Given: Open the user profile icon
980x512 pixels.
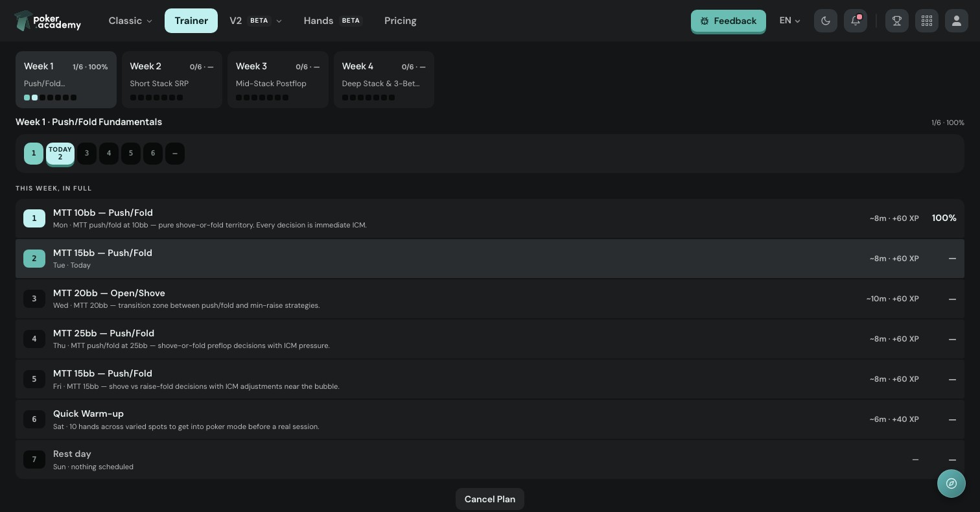Looking at the screenshot, I should tap(957, 21).
